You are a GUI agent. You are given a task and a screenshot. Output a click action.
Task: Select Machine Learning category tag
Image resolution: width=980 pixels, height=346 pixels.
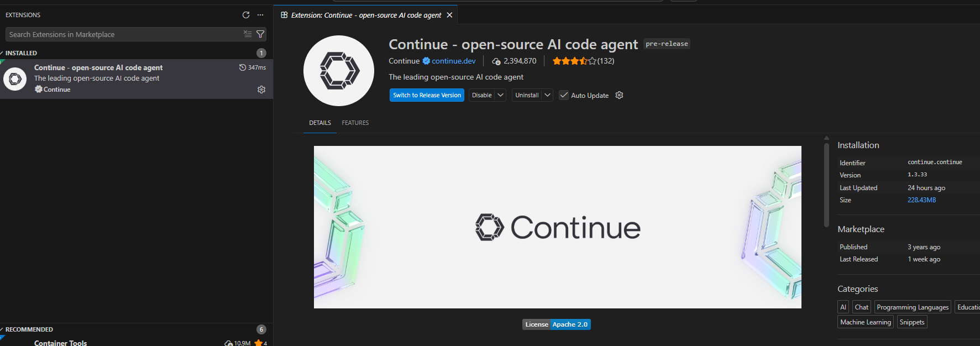[x=866, y=322]
